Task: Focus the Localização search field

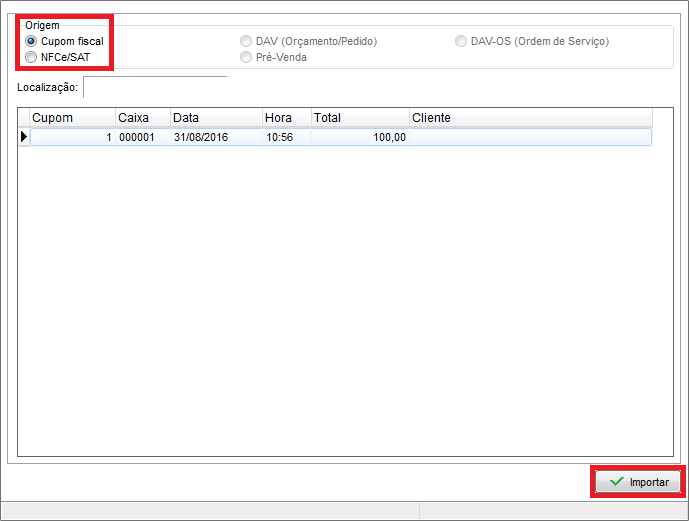Action: (155, 88)
